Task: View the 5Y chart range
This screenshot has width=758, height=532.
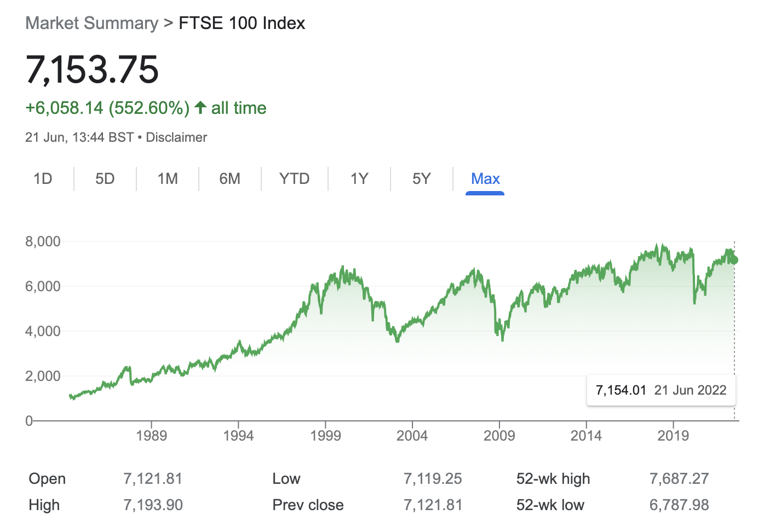Action: point(422,179)
